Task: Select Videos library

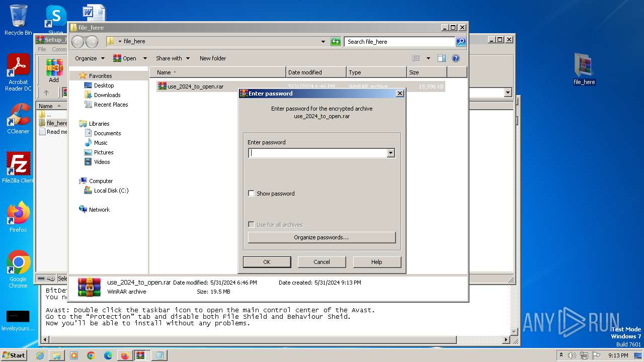Action: point(102,162)
